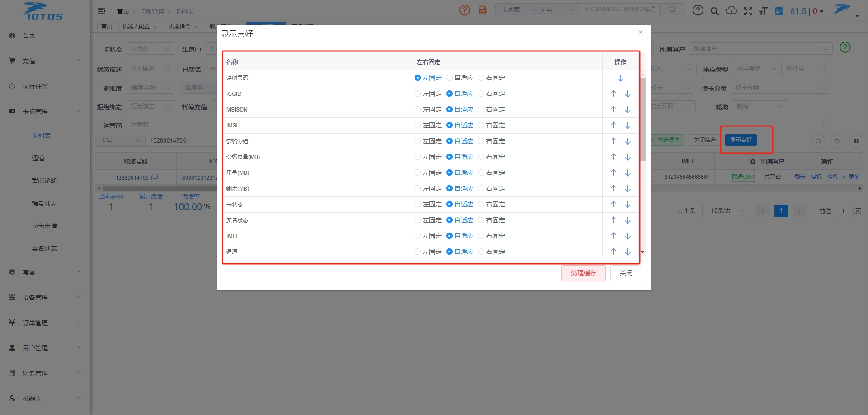This screenshot has width=868, height=415.
Task: Open the 状态描述 dropdown
Action: pos(150,69)
